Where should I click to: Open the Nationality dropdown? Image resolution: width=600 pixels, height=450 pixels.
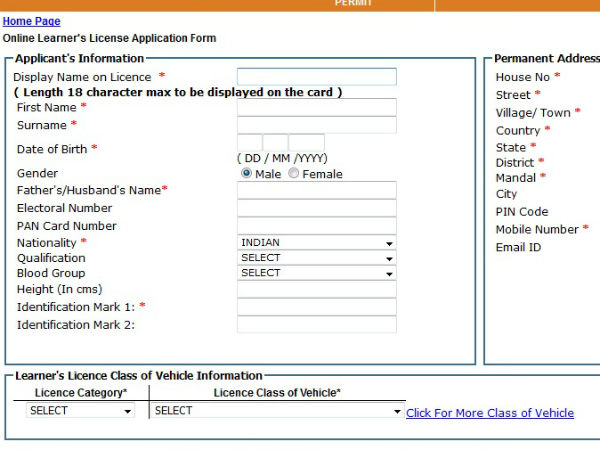pyautogui.click(x=316, y=242)
